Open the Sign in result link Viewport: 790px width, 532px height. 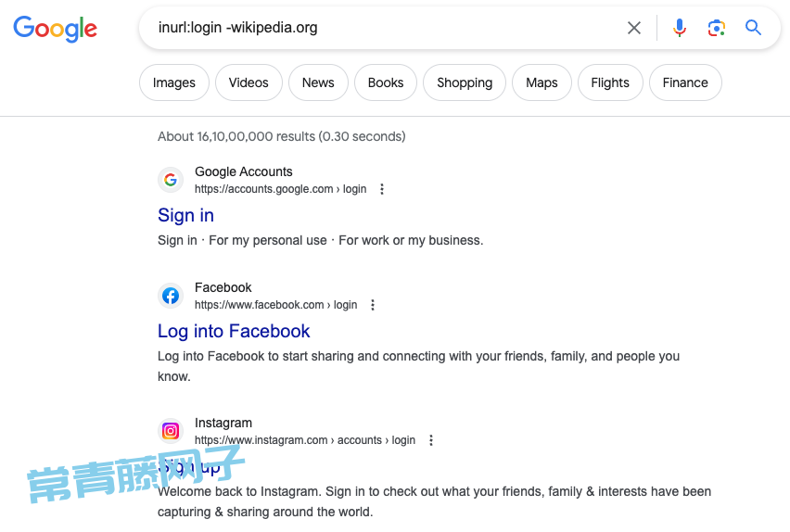[186, 215]
